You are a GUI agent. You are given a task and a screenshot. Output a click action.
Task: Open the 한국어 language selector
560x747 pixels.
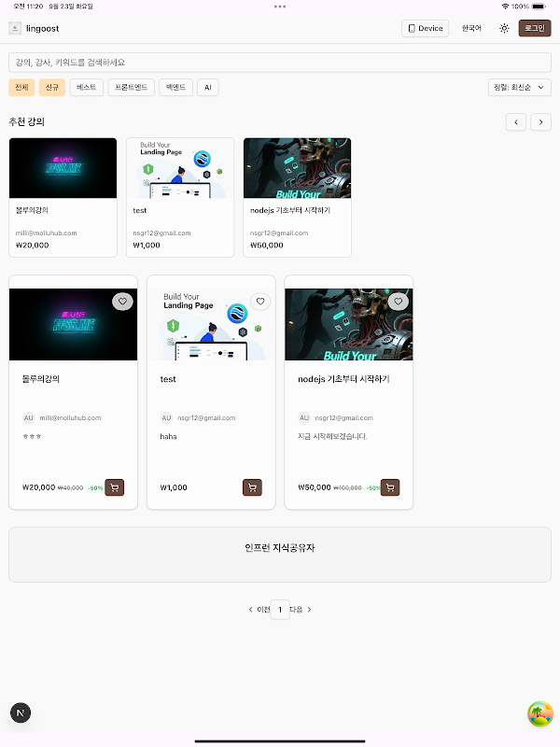[x=471, y=29]
